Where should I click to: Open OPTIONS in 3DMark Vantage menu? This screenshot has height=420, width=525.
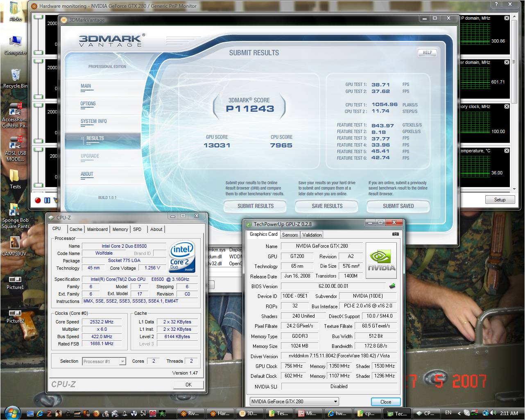click(88, 104)
